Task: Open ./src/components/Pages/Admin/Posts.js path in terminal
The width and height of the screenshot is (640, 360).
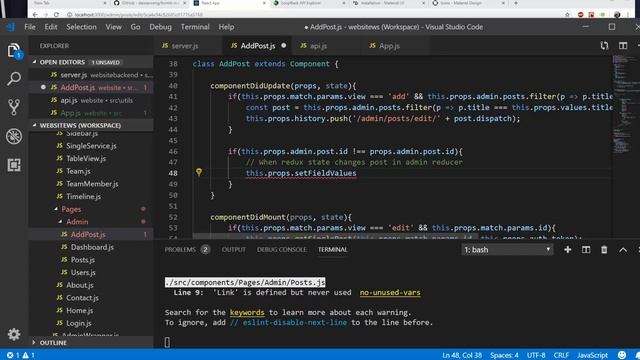Action: 245,282
